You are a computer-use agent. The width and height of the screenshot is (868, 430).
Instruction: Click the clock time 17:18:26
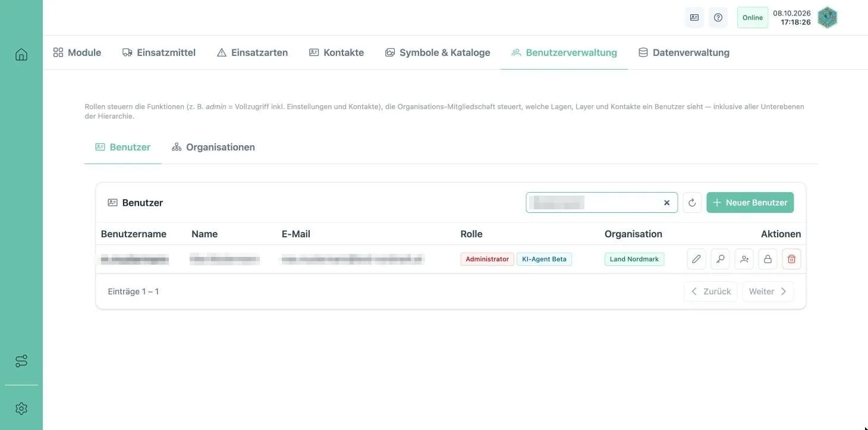(x=796, y=22)
